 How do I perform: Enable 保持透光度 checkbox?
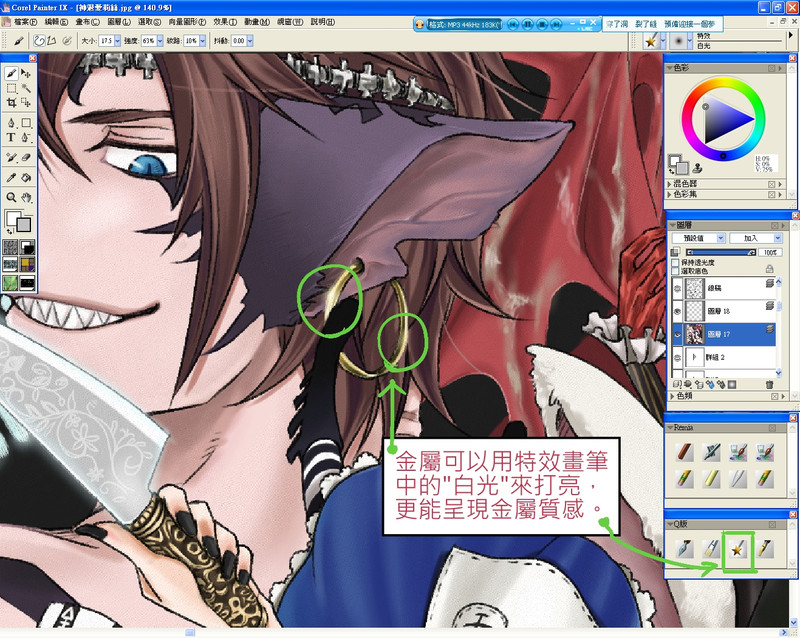pos(676,262)
